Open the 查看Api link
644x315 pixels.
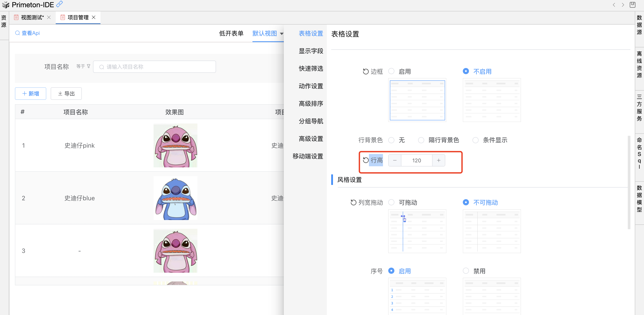click(x=27, y=33)
